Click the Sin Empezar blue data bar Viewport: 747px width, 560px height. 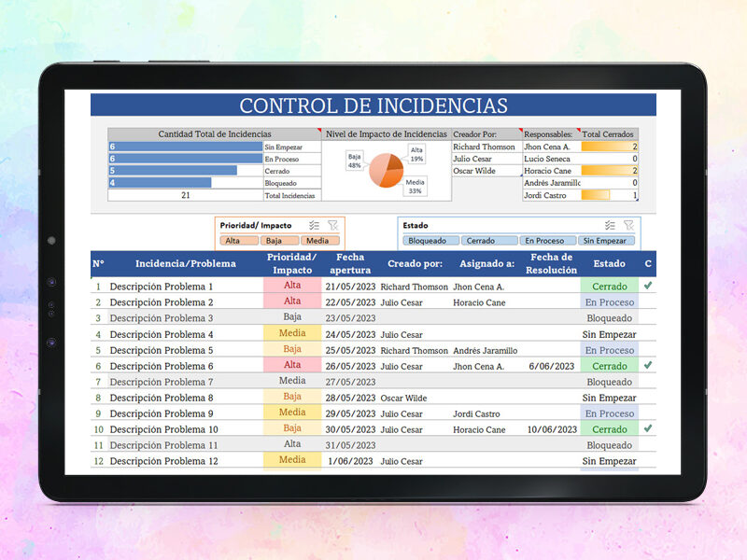(x=185, y=147)
